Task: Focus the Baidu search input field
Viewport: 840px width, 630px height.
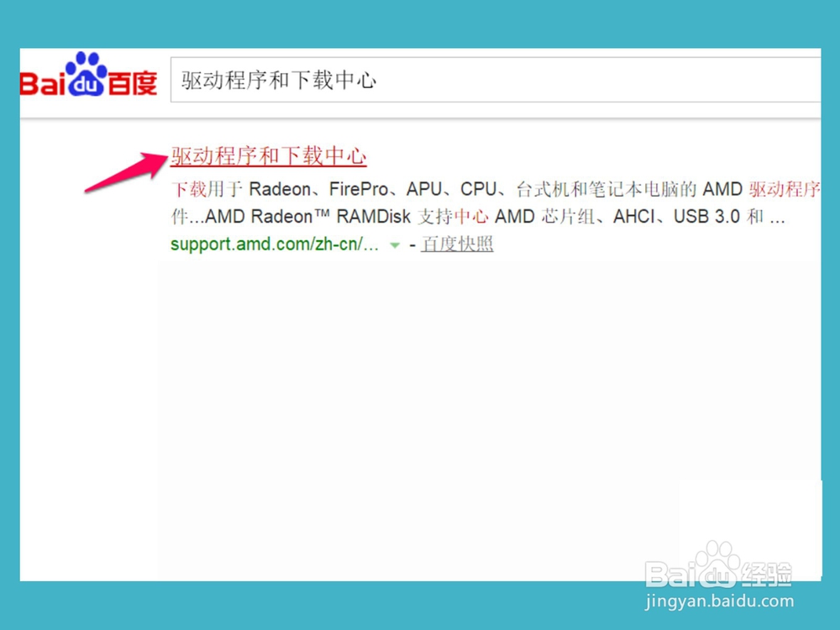Action: point(496,80)
